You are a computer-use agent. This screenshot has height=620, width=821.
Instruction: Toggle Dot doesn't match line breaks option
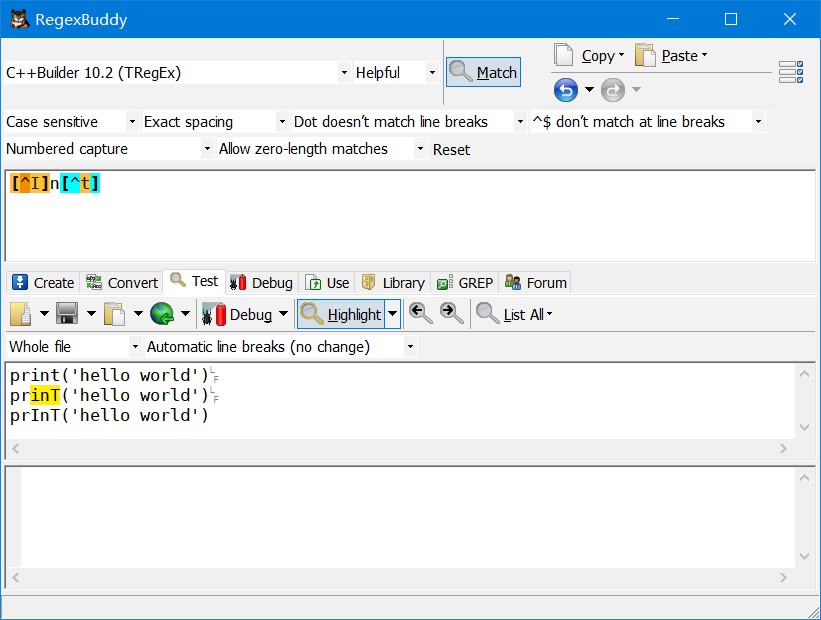pyautogui.click(x=409, y=122)
